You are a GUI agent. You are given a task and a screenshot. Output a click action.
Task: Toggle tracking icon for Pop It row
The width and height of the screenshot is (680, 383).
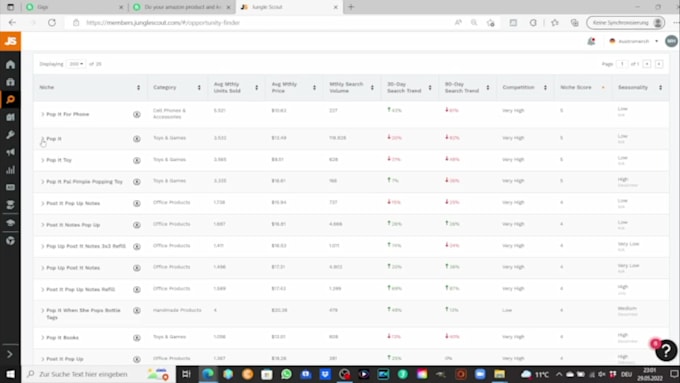[137, 139]
